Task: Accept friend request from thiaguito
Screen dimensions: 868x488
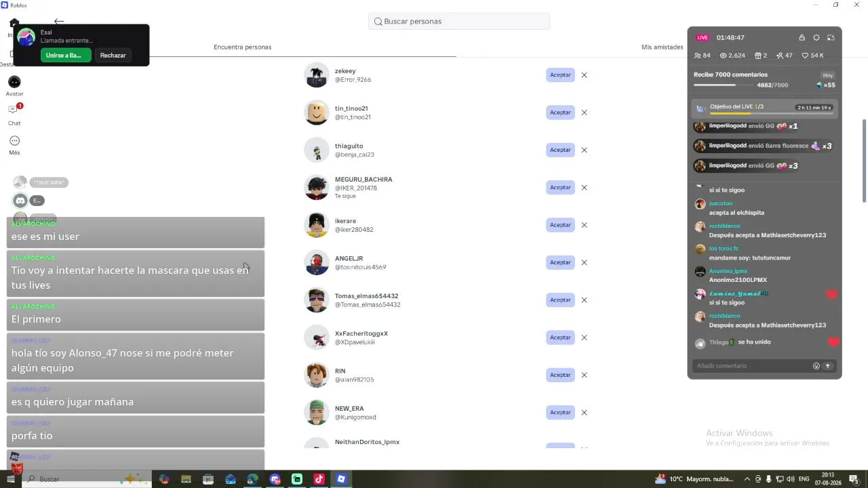Action: click(x=560, y=150)
